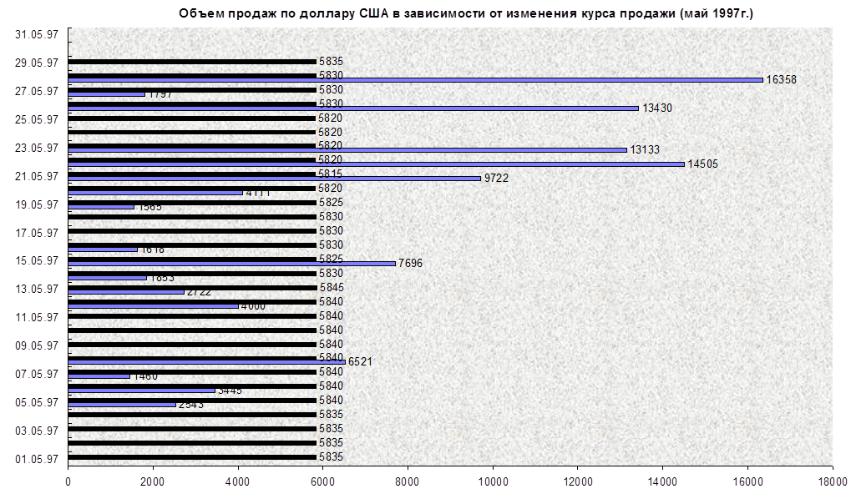Click the 10000 value on horizontal axis
Image resolution: width=856 pixels, height=504 pixels.
coord(493,481)
